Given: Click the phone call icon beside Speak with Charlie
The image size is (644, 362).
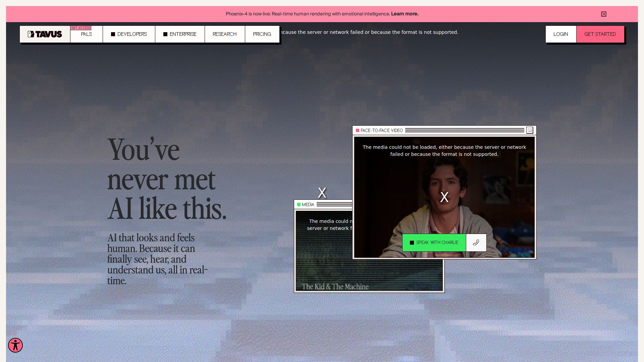Looking at the screenshot, I should [476, 243].
